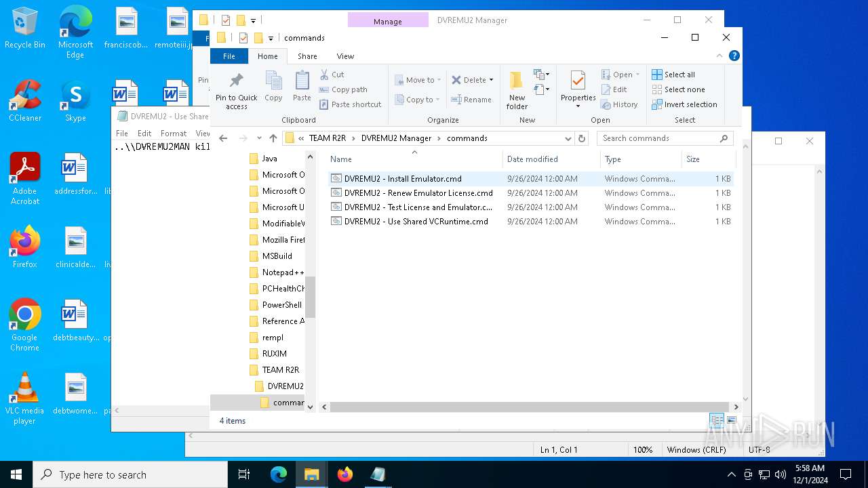The height and width of the screenshot is (488, 868).
Task: Select TEAM R2R folder in tree
Action: point(275,370)
